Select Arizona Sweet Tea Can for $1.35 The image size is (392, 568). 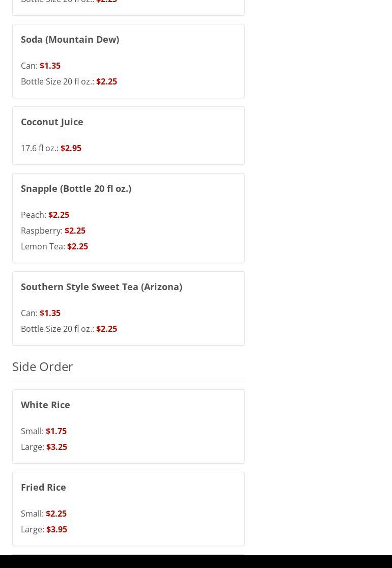click(41, 313)
